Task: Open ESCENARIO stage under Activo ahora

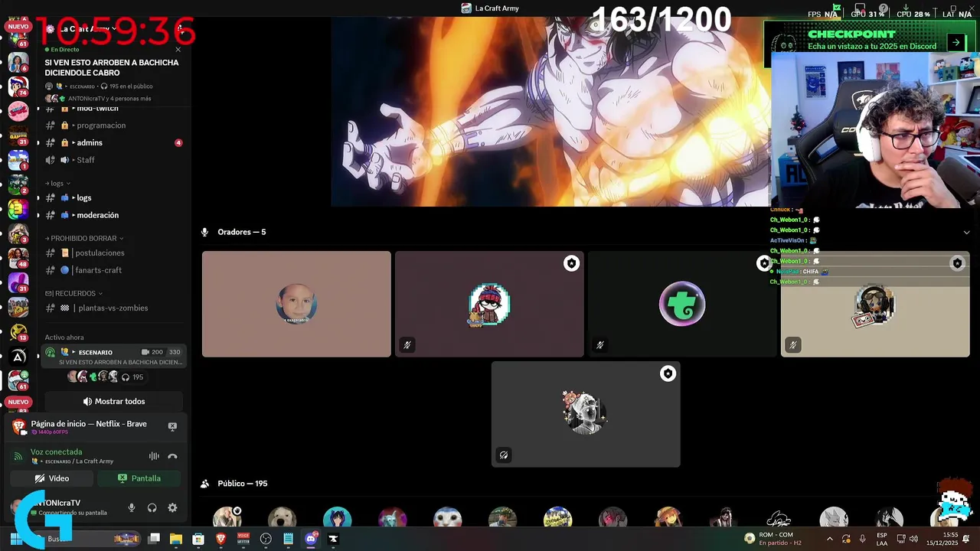Action: click(x=113, y=357)
